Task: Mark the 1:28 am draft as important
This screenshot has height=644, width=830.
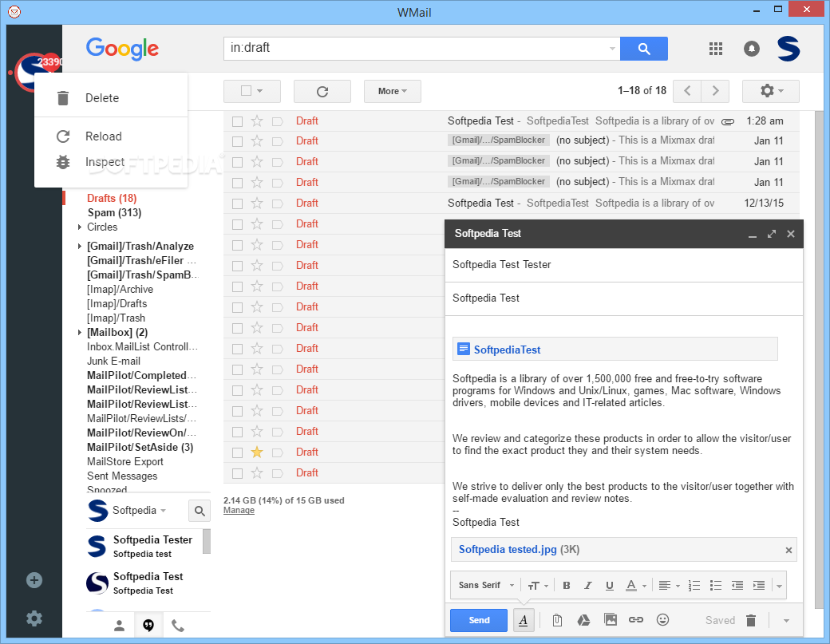Action: (x=278, y=122)
